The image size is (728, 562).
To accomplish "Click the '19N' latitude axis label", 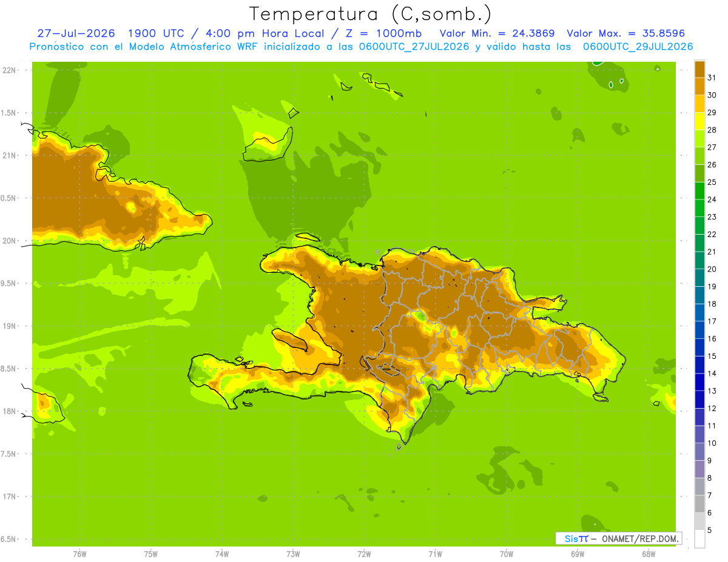I will tap(8, 326).
